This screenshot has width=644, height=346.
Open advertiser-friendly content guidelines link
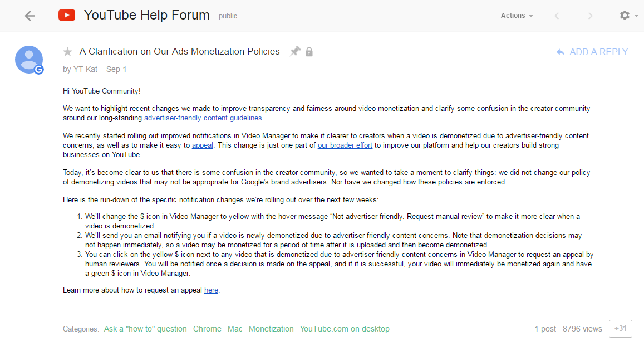pyautogui.click(x=203, y=118)
